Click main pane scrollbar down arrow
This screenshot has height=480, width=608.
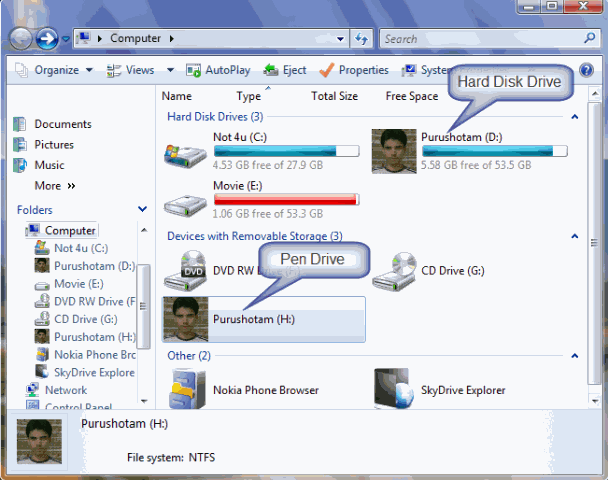[x=595, y=401]
